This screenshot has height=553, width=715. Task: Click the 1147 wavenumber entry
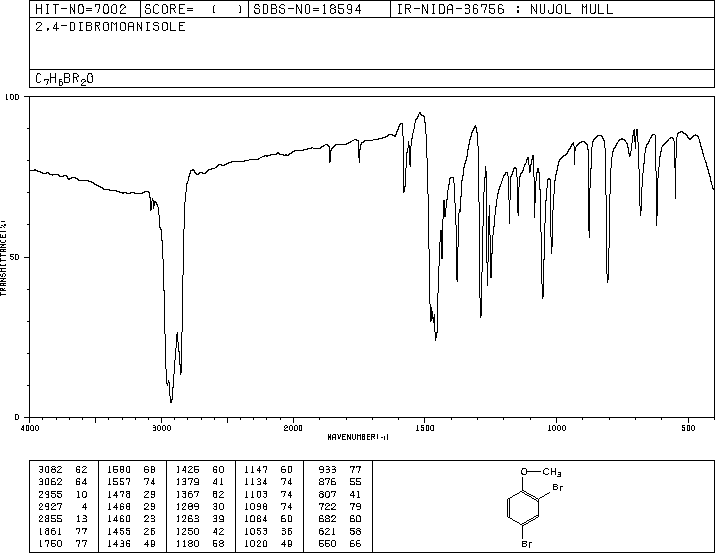click(x=256, y=470)
